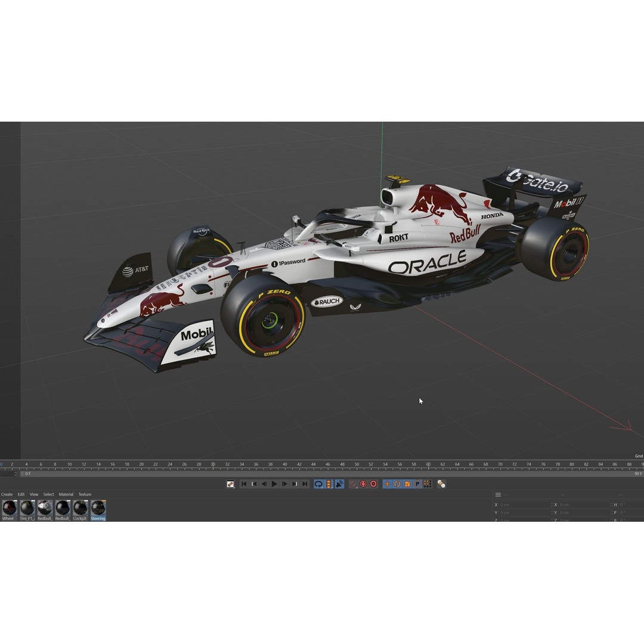Click the position X input field
644x644 pixels.
click(x=525, y=505)
